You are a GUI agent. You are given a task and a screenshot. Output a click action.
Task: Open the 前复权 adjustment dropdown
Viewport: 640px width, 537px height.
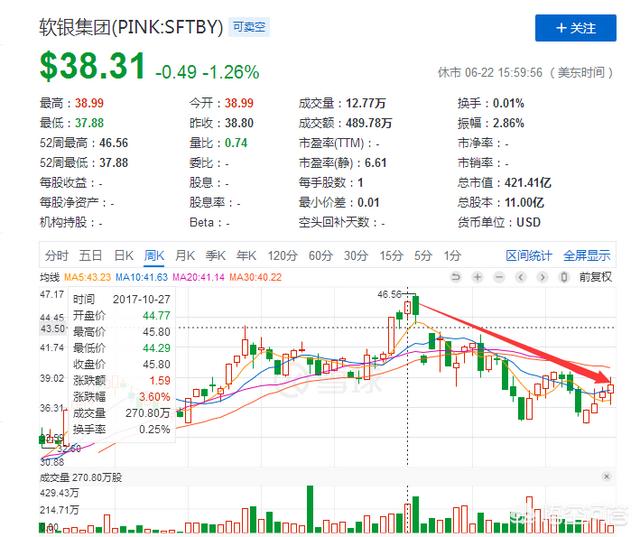pyautogui.click(x=596, y=277)
